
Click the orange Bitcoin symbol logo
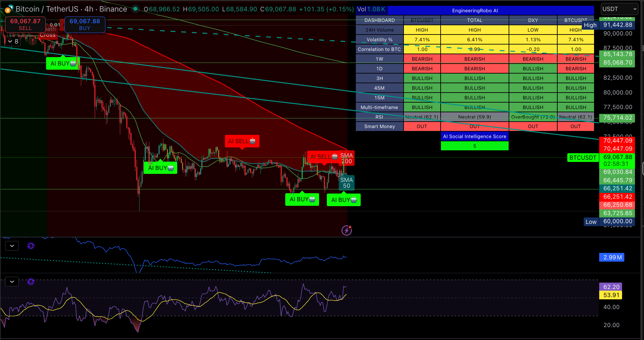[8, 10]
